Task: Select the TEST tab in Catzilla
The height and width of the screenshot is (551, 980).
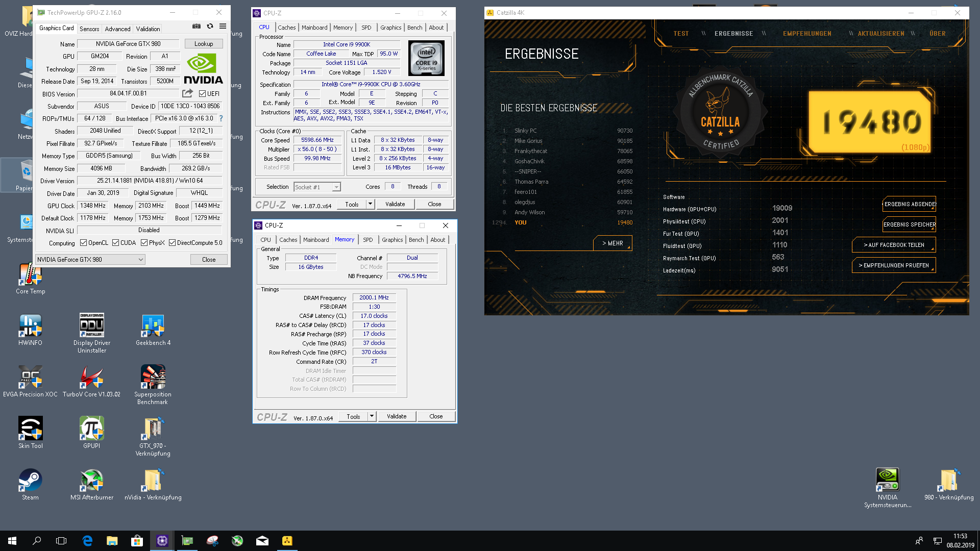Action: (681, 34)
